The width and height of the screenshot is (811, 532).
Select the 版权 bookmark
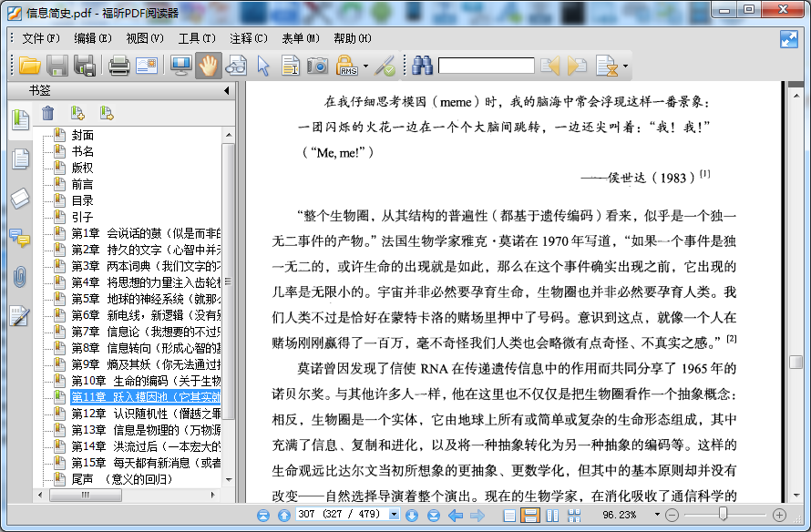coord(83,168)
